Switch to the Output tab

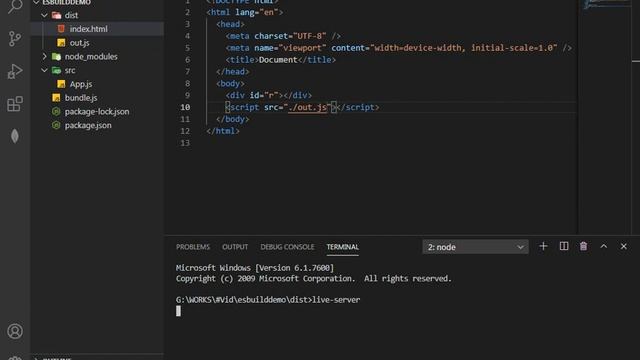pos(235,247)
